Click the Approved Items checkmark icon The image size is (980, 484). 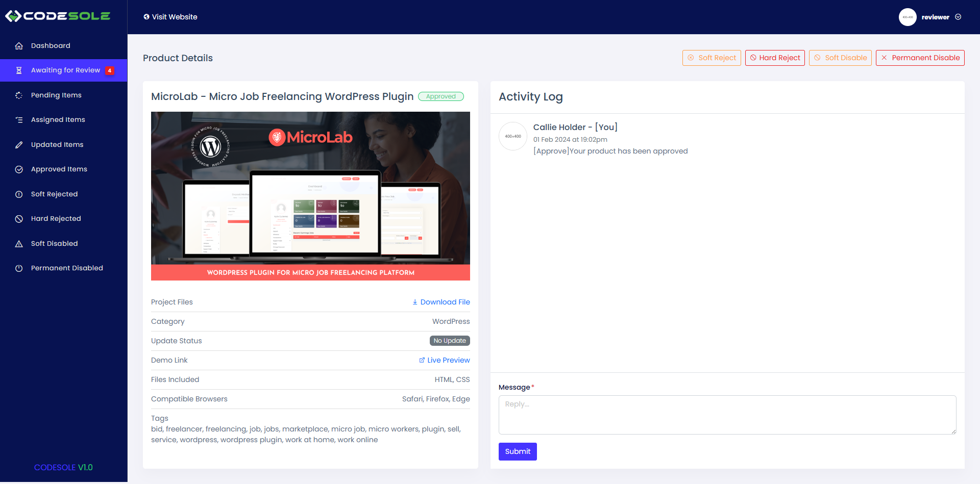click(19, 169)
